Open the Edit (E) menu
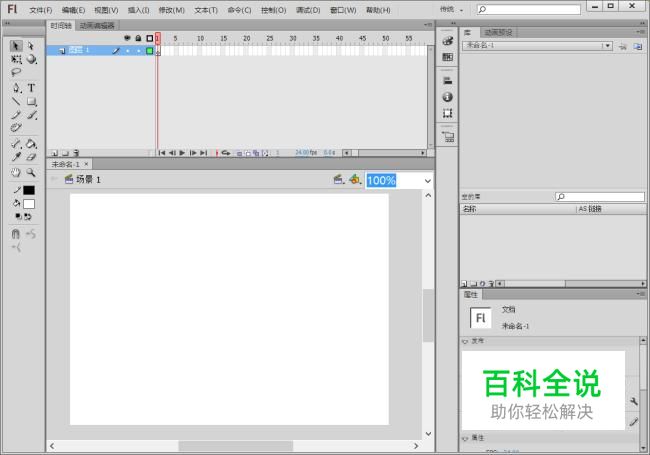This screenshot has height=455, width=650. (x=73, y=10)
